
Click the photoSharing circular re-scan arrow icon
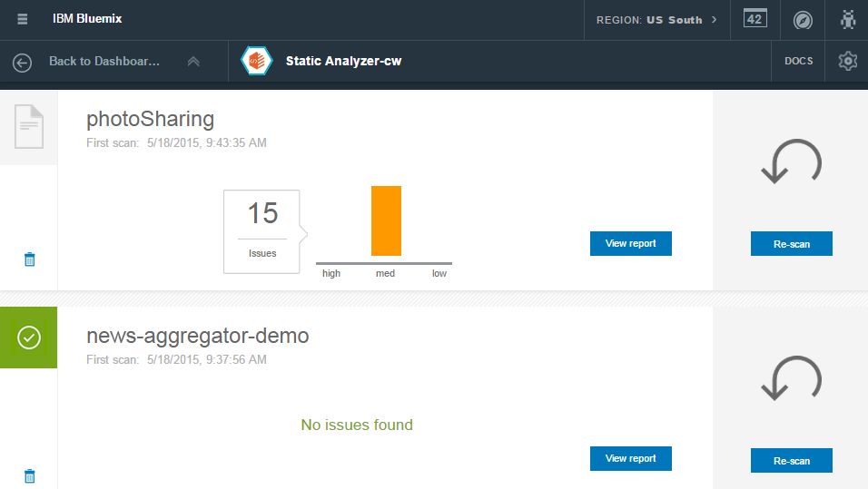792,161
